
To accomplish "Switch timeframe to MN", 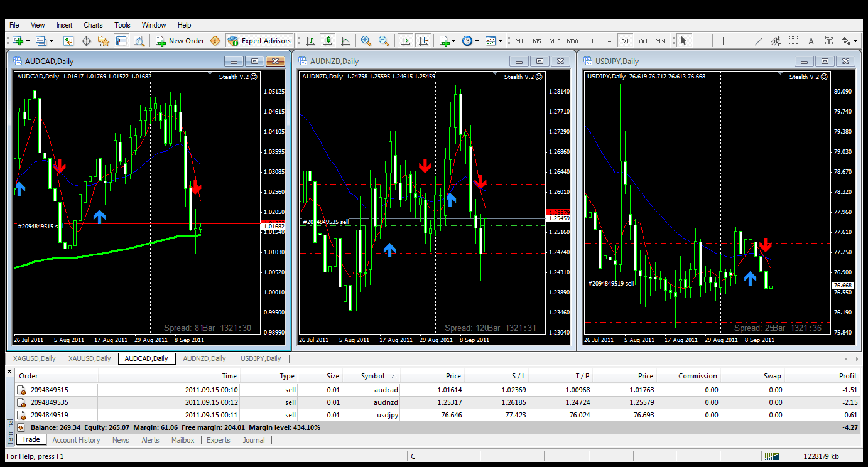I will (x=660, y=41).
